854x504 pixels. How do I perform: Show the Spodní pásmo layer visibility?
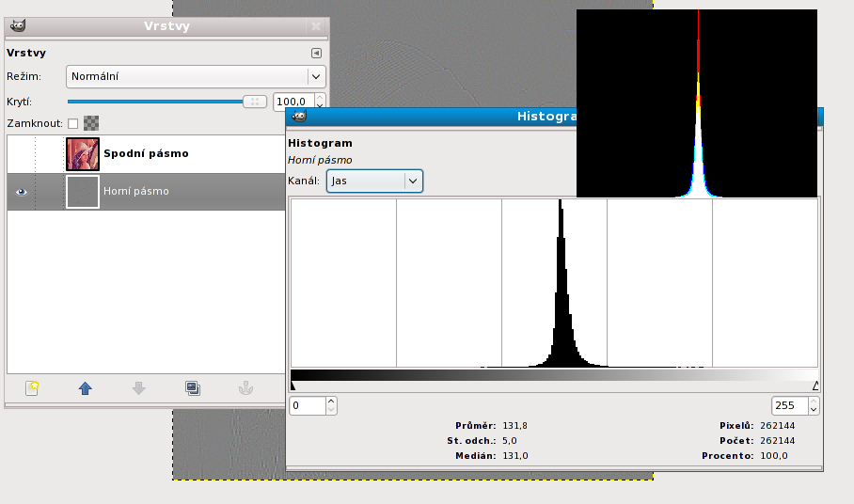(x=22, y=153)
